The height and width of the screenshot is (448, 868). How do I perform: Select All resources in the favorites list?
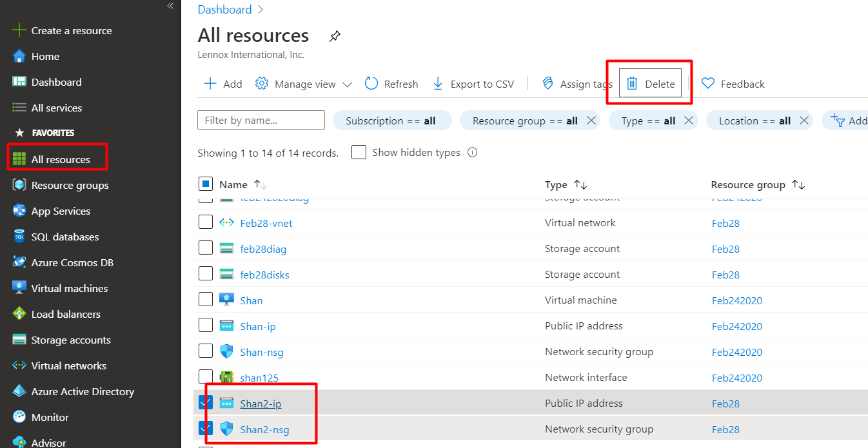[x=61, y=159]
